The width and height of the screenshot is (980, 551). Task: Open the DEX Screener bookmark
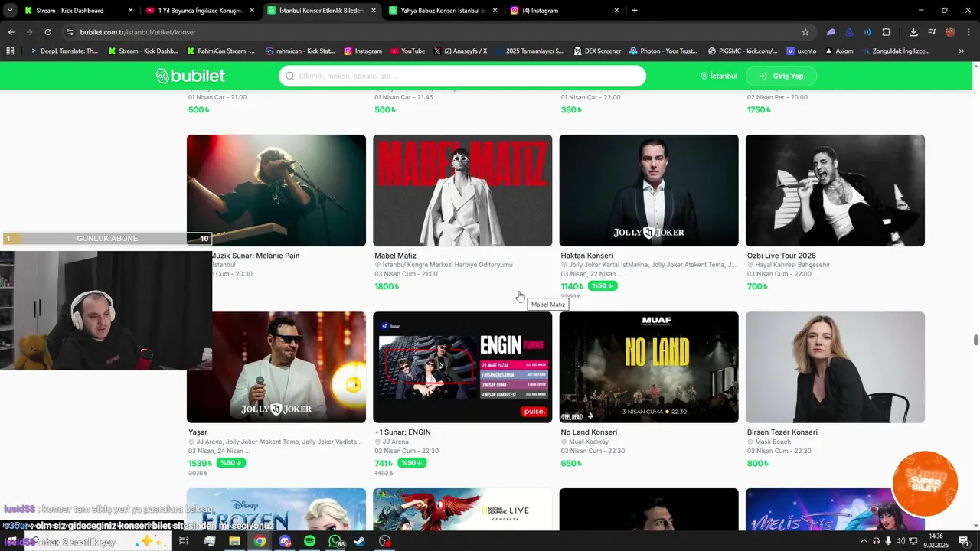click(x=596, y=51)
